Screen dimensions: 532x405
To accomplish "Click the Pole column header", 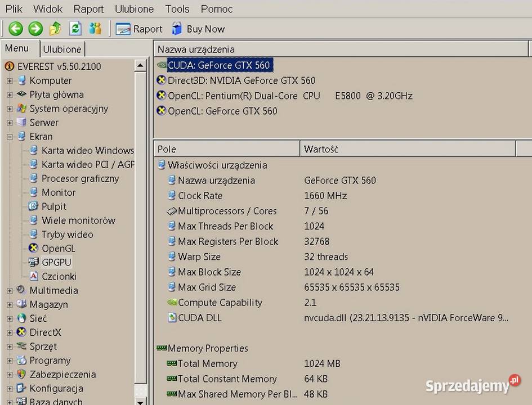I will click(x=227, y=149).
